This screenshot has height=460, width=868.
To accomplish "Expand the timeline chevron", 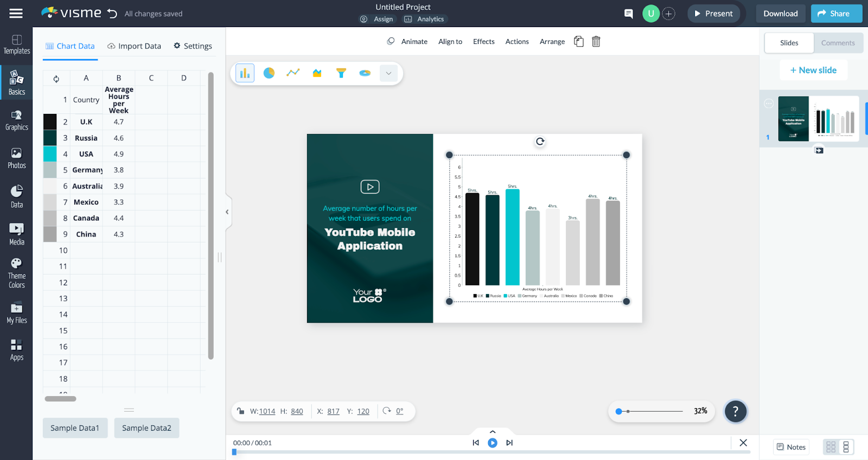I will point(493,432).
